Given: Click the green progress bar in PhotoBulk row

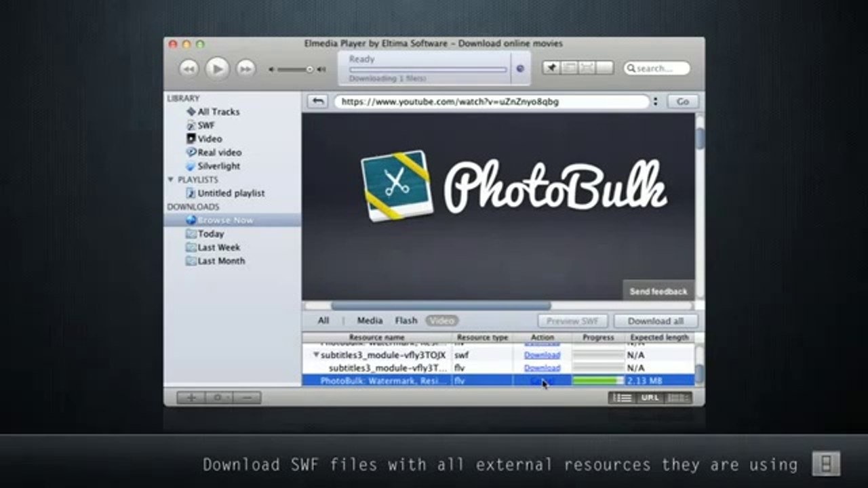Looking at the screenshot, I should pos(598,381).
